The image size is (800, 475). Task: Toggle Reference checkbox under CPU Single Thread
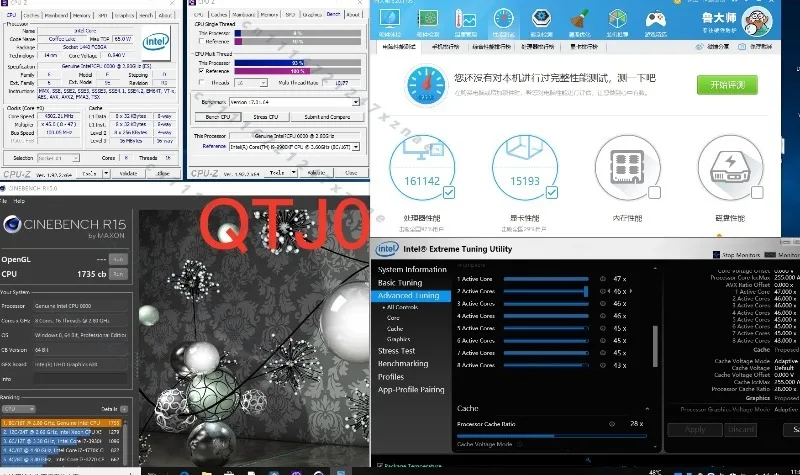(x=201, y=41)
